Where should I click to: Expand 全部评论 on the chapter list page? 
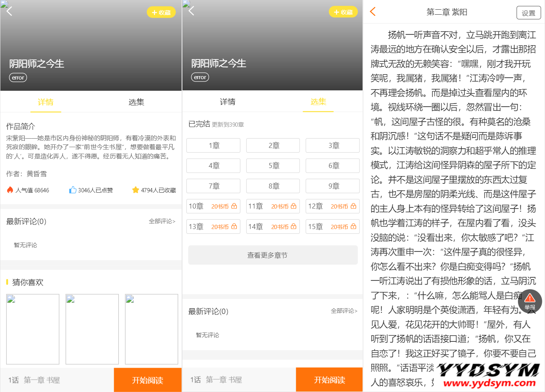click(x=344, y=311)
